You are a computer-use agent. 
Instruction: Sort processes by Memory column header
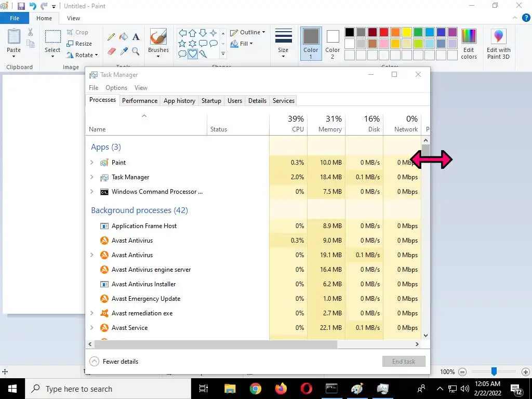(326, 124)
